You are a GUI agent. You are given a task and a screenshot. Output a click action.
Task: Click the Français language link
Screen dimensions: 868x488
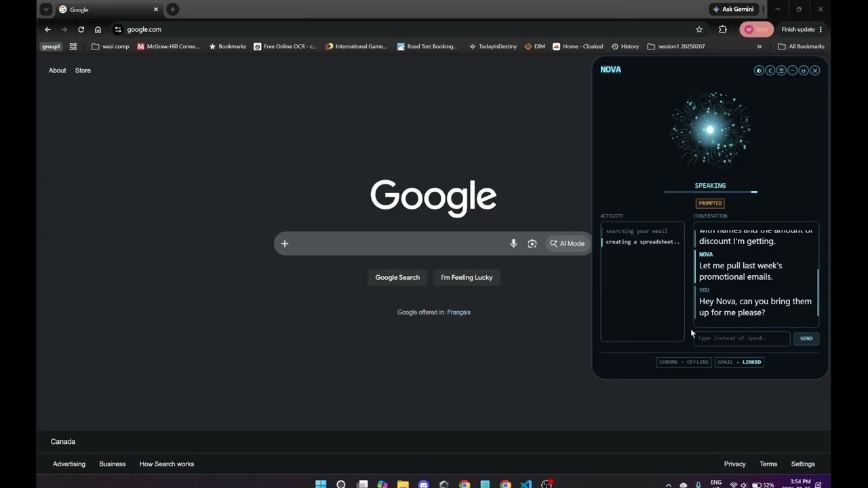[x=458, y=312]
